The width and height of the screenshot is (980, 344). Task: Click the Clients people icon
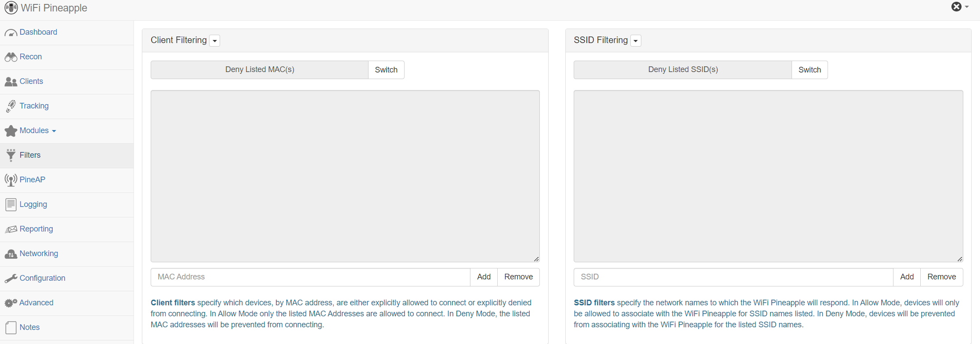[11, 82]
